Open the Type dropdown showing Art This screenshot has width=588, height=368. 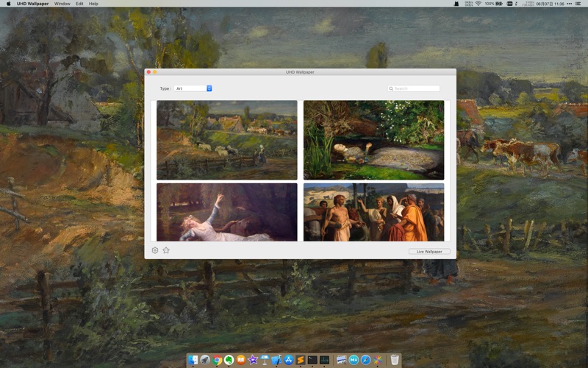[193, 88]
